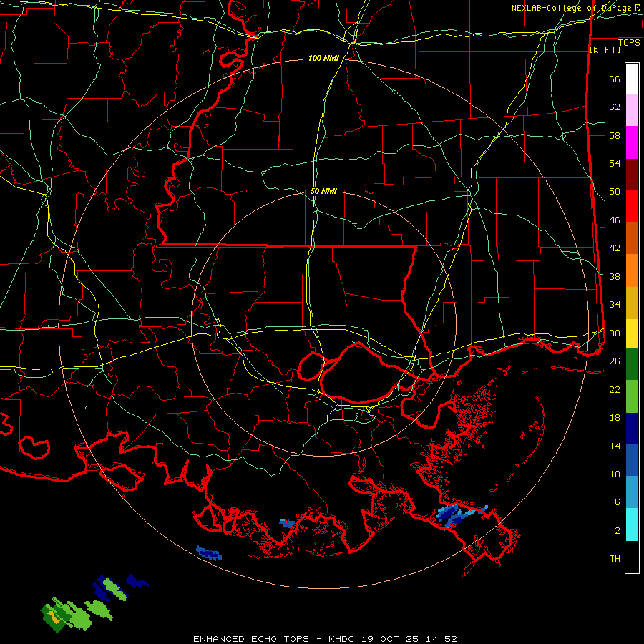
Task: Click the dark green legend swatch
Action: point(632,364)
